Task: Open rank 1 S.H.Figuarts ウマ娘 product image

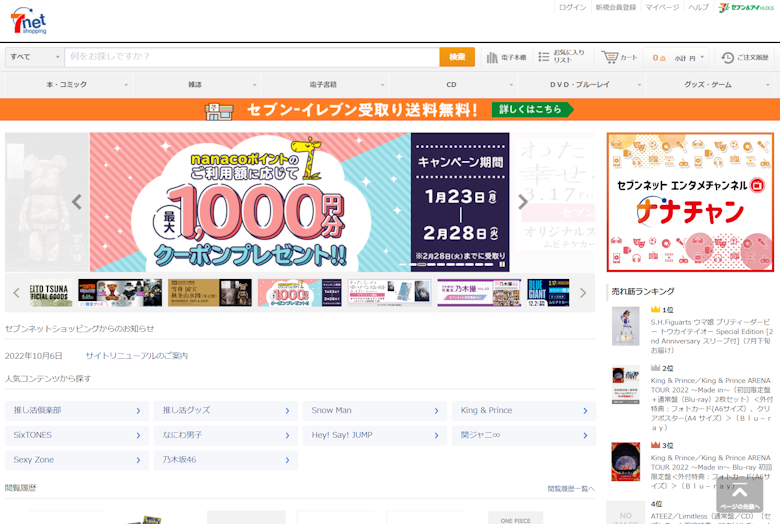Action: 625,326
